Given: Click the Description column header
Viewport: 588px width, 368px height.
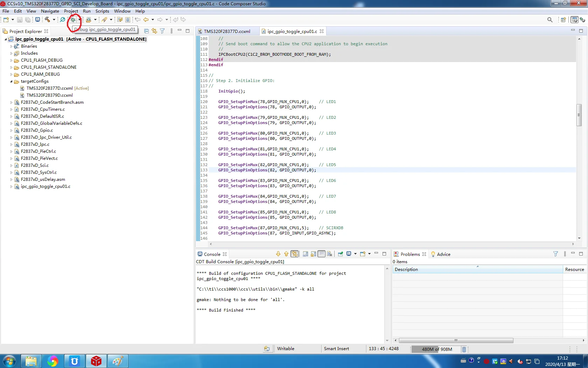Looking at the screenshot, I should (477, 269).
